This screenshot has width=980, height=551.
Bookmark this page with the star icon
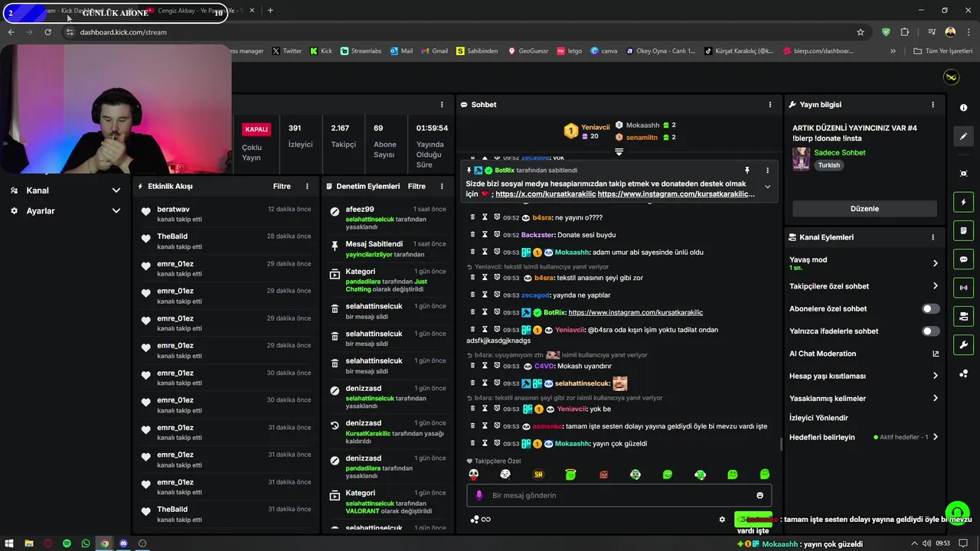coord(861,32)
